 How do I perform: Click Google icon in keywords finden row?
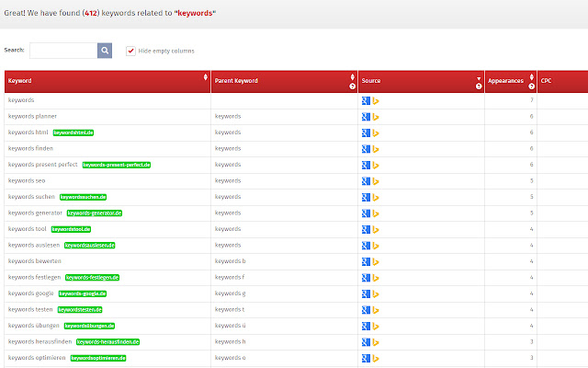click(366, 149)
